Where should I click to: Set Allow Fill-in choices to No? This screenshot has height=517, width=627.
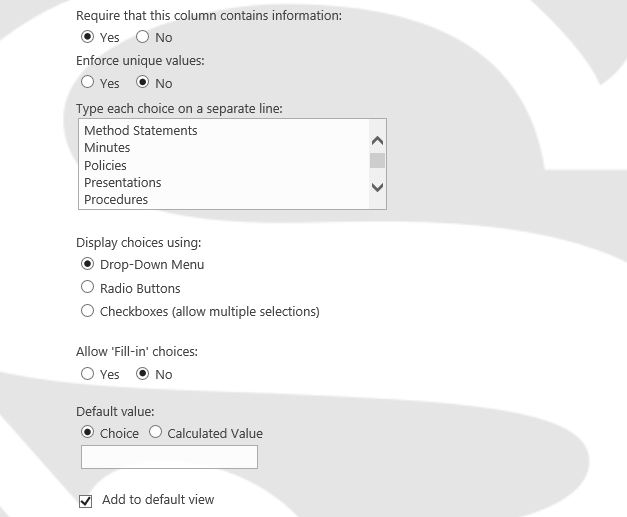[x=142, y=374]
